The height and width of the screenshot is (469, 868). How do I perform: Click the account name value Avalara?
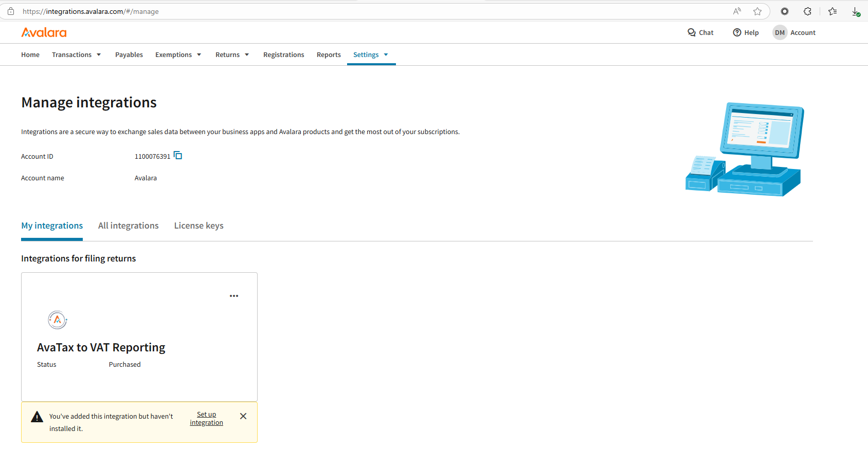click(146, 178)
